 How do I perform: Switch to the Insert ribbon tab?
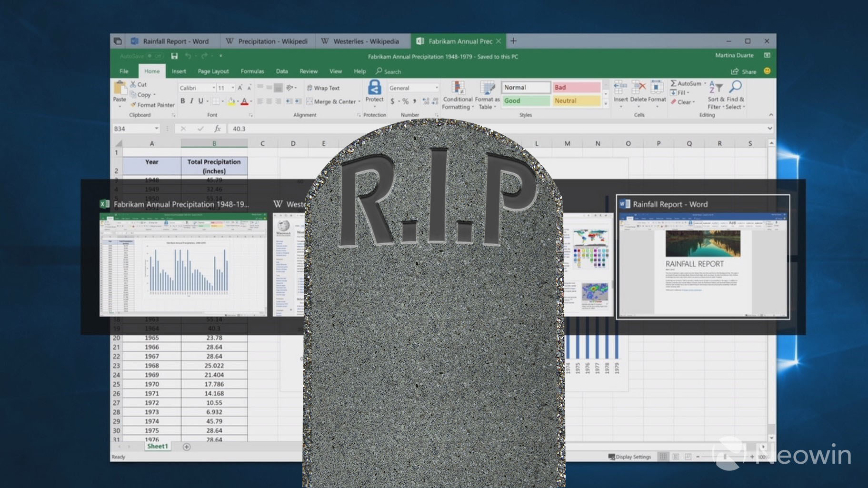tap(179, 71)
